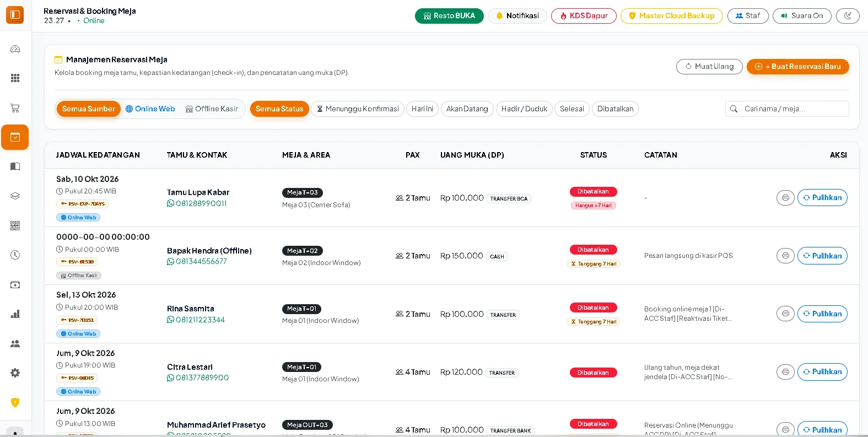
Task: Print the Rina Sasmita reservation
Action: point(785,314)
